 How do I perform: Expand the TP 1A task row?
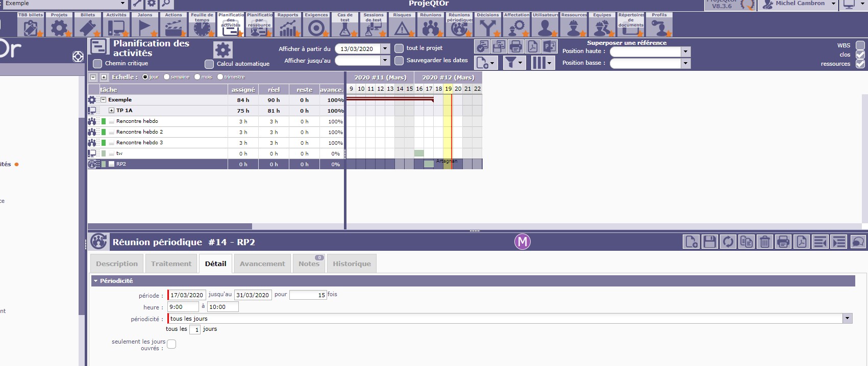pos(111,111)
